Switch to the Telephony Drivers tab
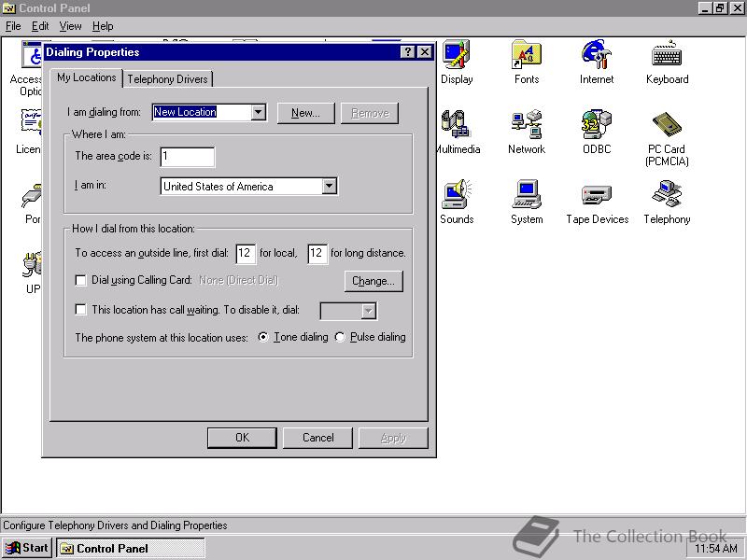 [167, 79]
